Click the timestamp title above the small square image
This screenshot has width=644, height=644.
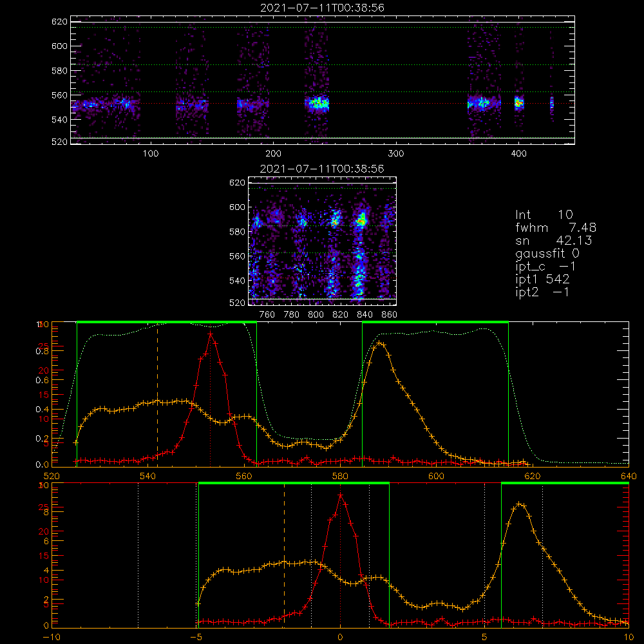[322, 169]
